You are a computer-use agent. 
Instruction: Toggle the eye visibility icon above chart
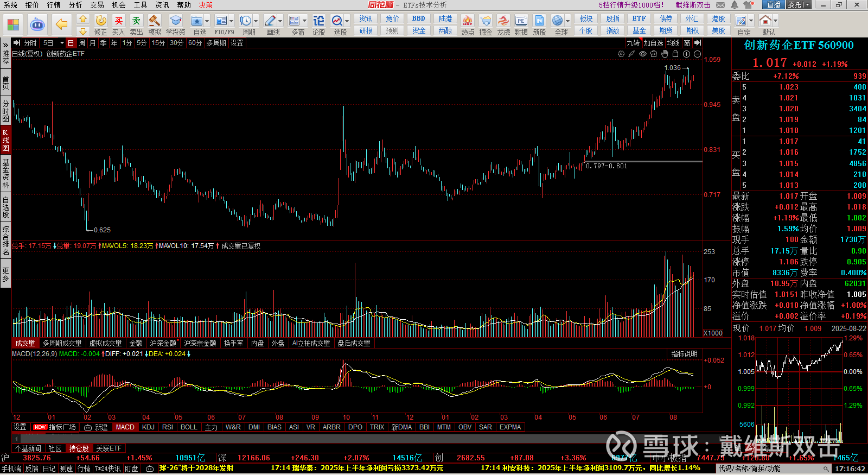coord(643,54)
